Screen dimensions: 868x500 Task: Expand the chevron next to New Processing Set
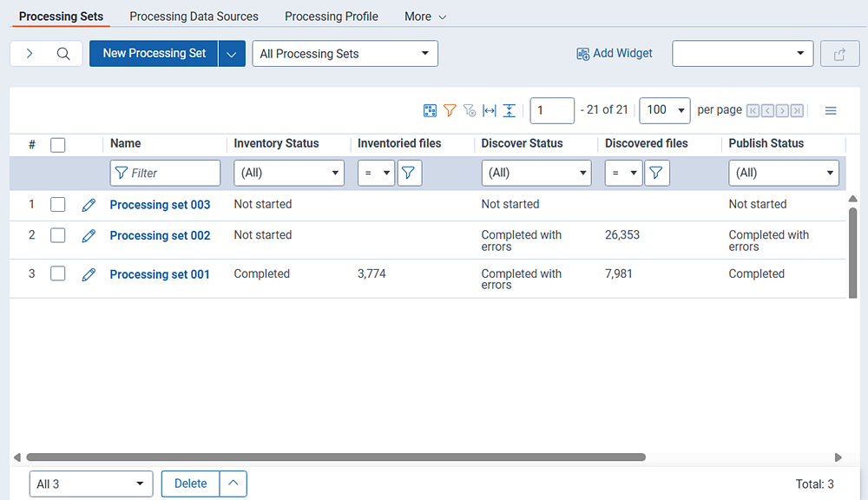(x=231, y=53)
